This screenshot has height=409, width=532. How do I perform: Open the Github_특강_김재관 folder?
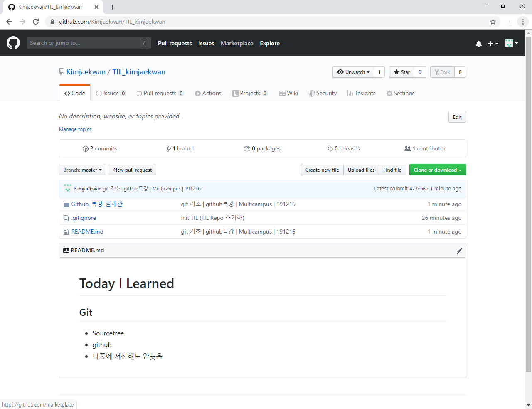click(x=97, y=204)
